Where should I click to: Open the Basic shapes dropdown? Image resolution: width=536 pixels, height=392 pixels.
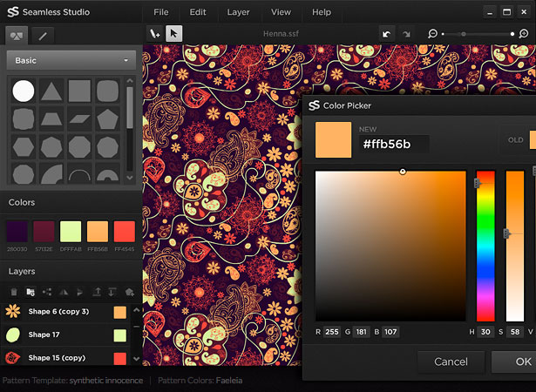(71, 60)
